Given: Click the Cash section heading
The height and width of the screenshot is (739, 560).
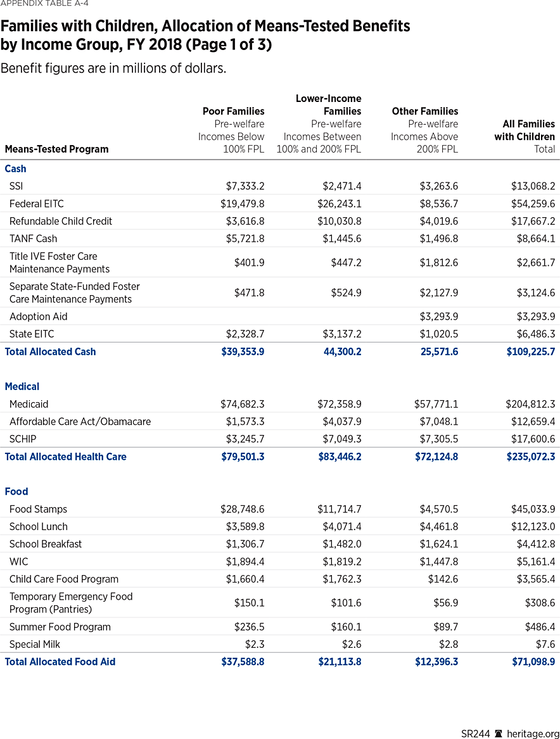Looking at the screenshot, I should pos(15,169).
